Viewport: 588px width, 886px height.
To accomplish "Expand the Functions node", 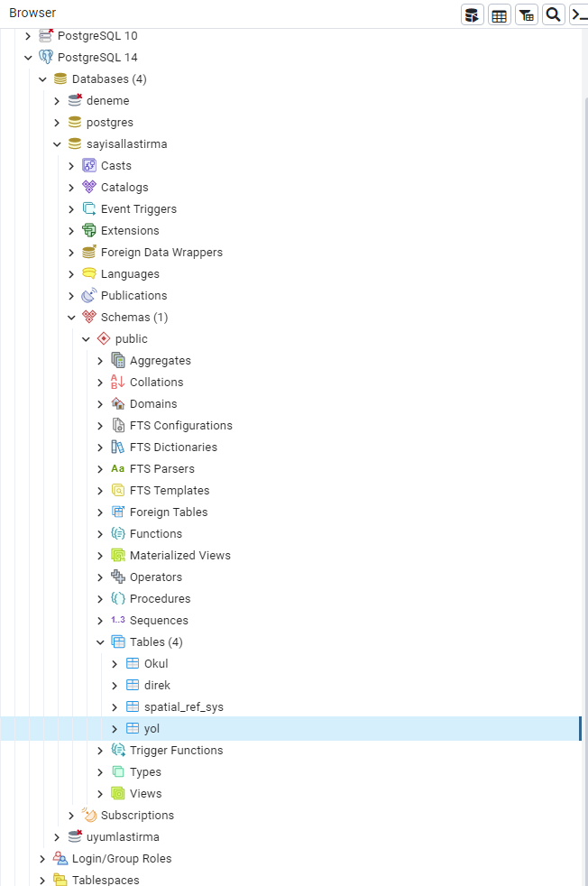I will coord(100,534).
